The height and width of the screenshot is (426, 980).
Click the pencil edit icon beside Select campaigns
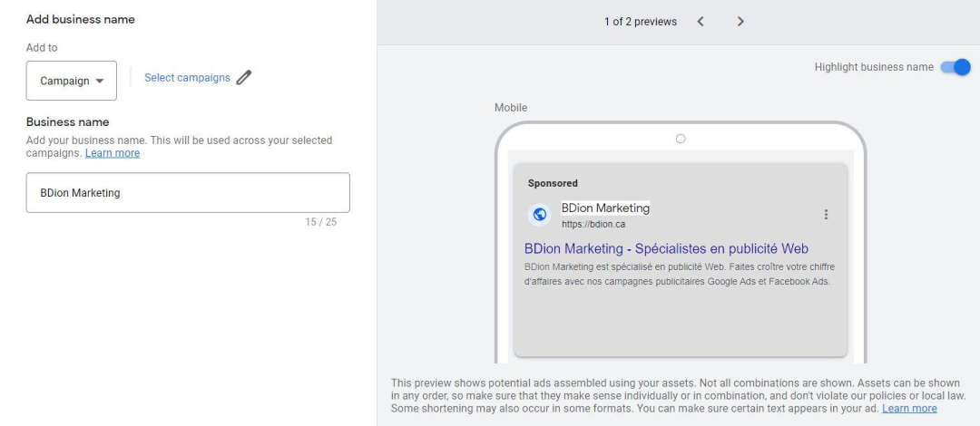[244, 77]
